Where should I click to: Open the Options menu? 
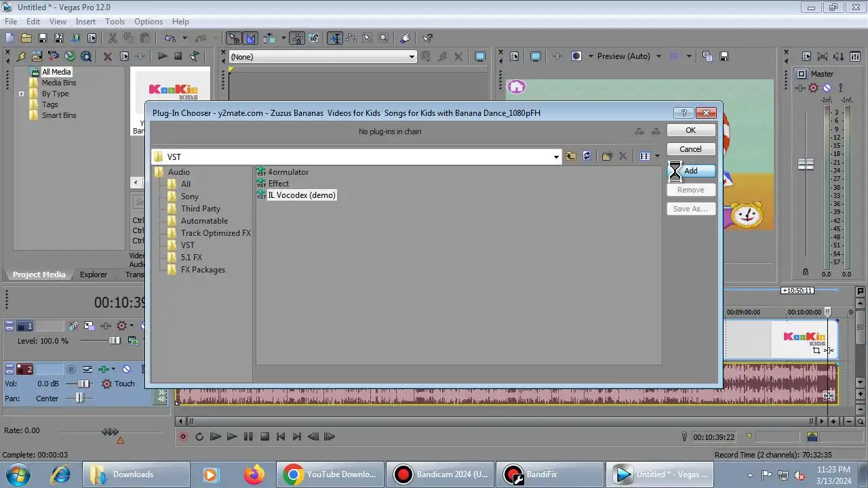[148, 22]
